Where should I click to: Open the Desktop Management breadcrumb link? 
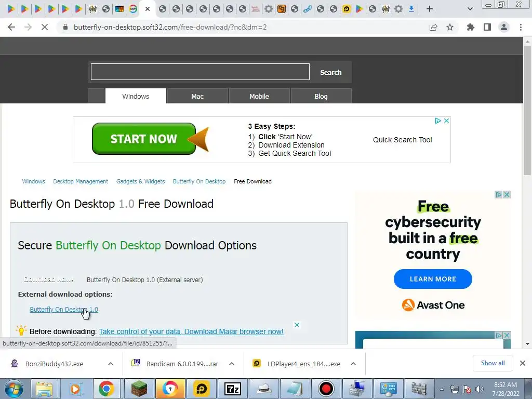[81, 181]
